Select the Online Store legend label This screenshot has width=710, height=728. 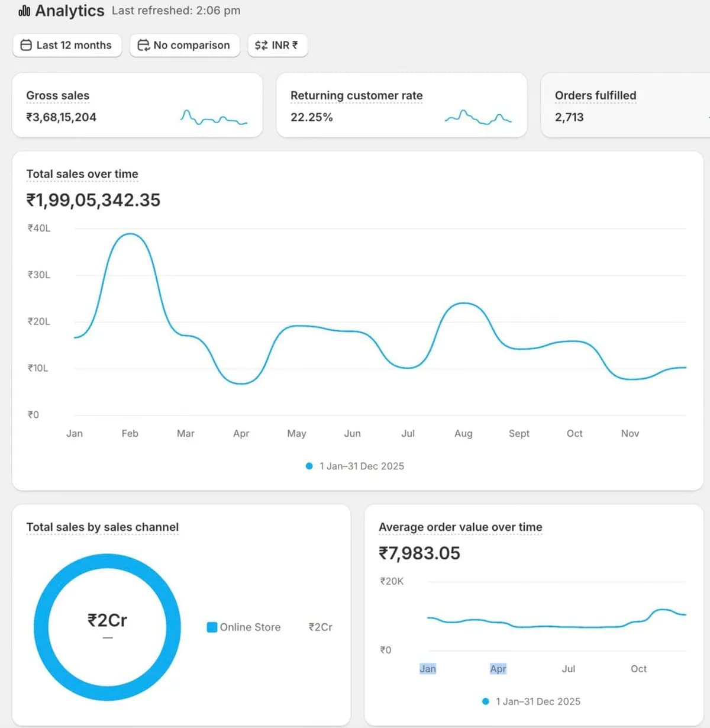point(250,627)
